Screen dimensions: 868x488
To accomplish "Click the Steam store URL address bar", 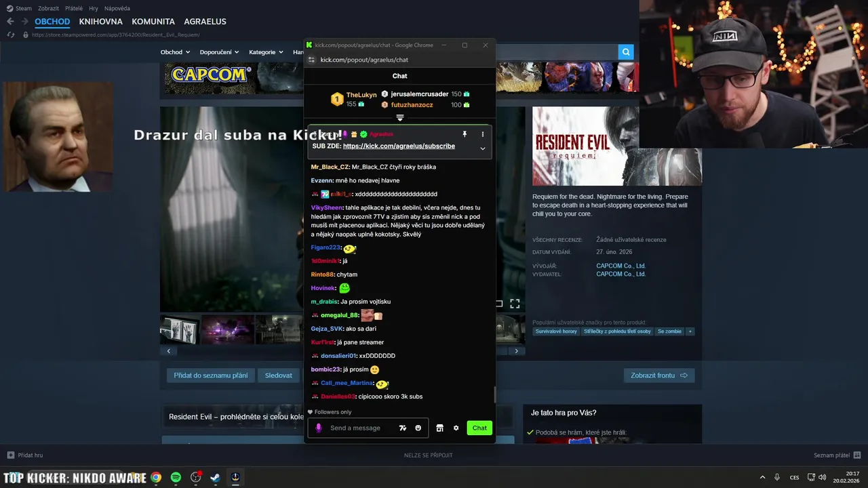I will pyautogui.click(x=115, y=35).
